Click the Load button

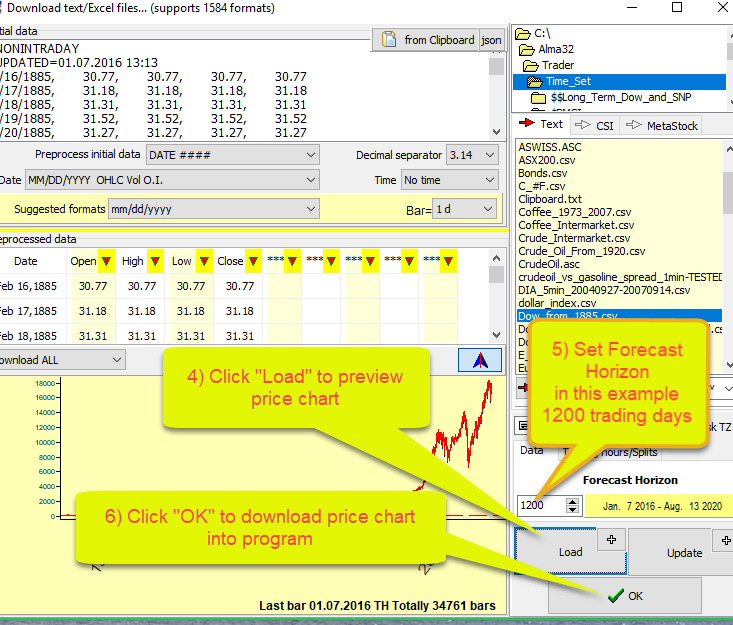point(570,552)
